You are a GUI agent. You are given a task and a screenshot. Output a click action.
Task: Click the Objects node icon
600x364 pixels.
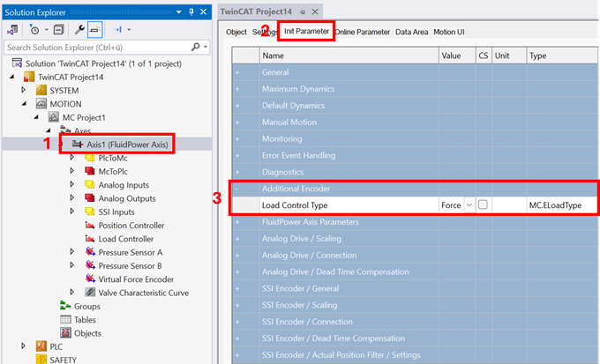tap(65, 332)
